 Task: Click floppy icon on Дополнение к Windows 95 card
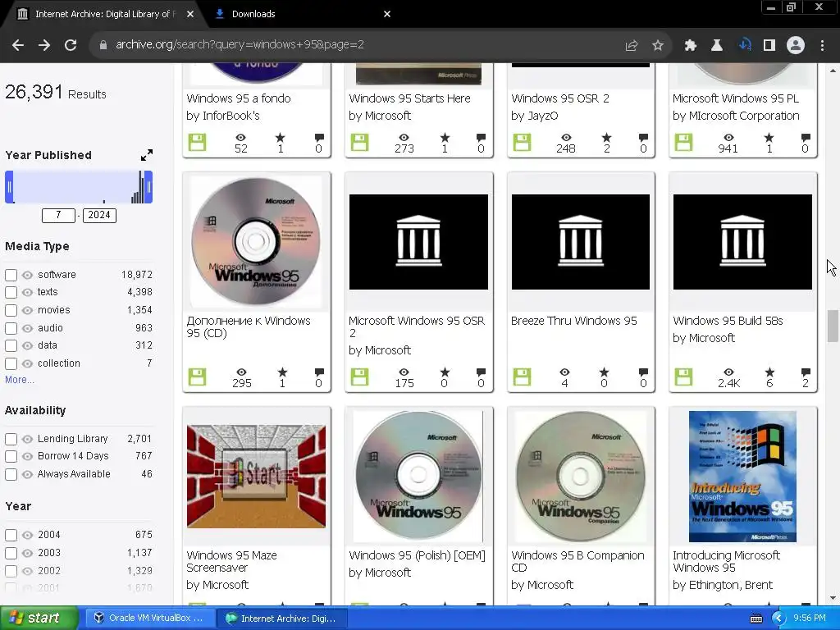pyautogui.click(x=197, y=377)
